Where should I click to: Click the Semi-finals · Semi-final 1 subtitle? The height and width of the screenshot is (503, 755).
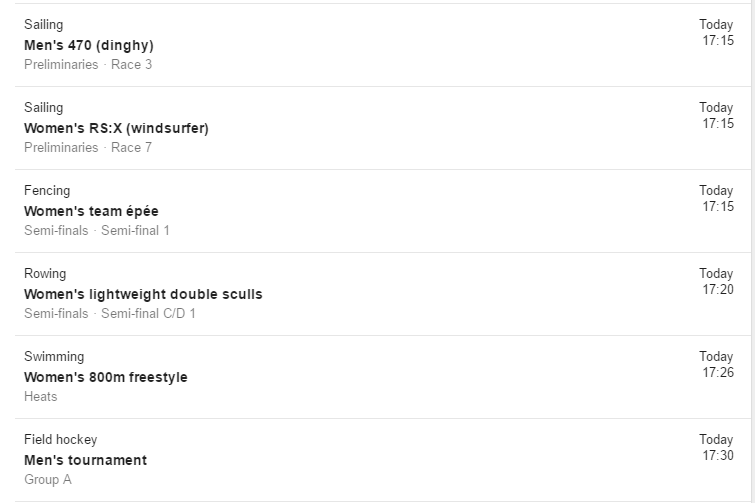[x=97, y=231]
